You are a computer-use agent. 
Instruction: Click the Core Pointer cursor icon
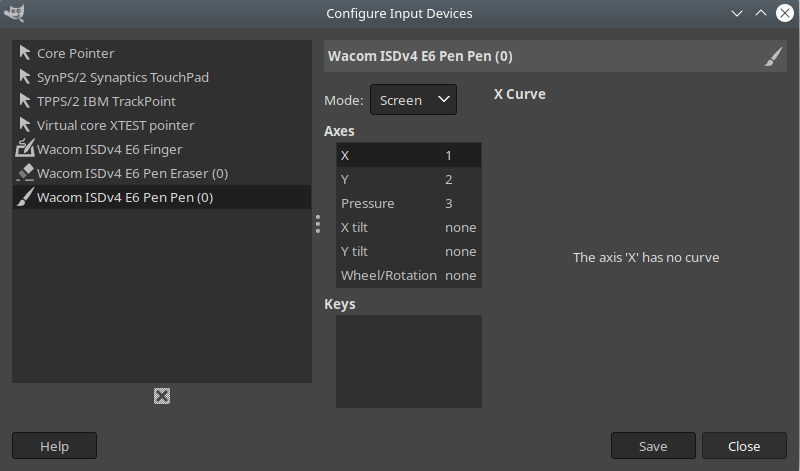click(24, 53)
